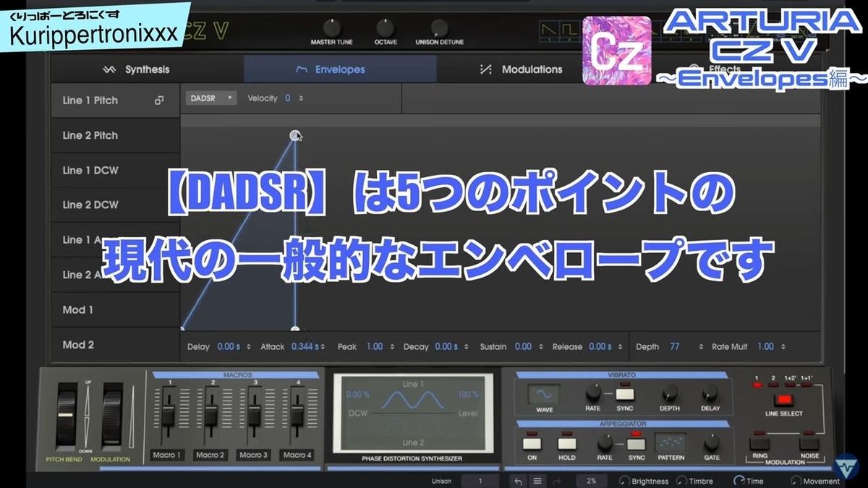This screenshot has width=868, height=488.
Task: Click the undo arrow in bottom bar
Action: point(518,481)
